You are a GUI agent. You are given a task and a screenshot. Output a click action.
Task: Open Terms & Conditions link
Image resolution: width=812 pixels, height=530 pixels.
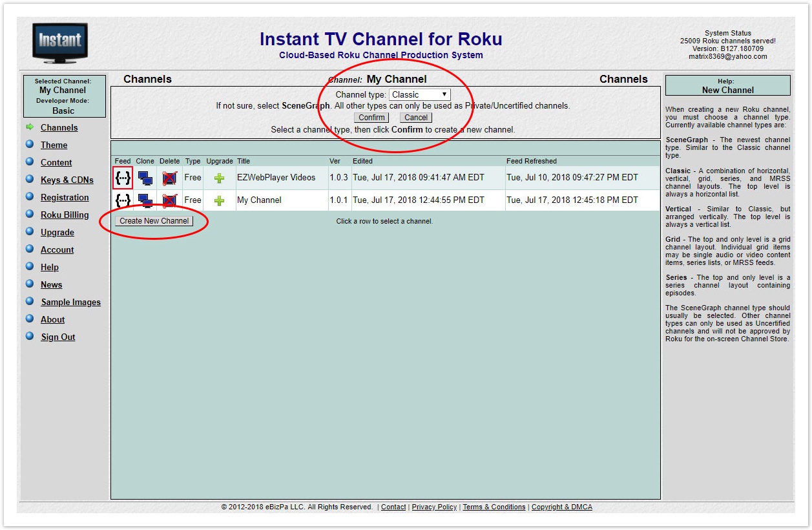[494, 507]
